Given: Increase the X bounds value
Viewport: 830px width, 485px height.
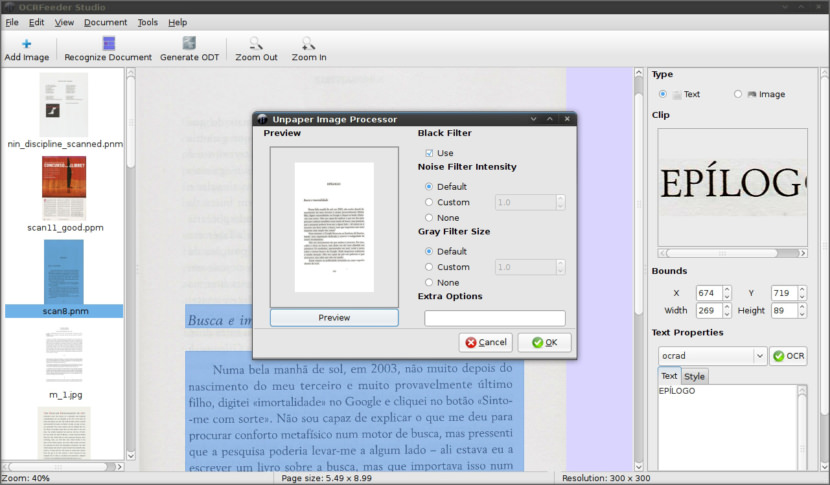Looking at the screenshot, I should (727, 289).
